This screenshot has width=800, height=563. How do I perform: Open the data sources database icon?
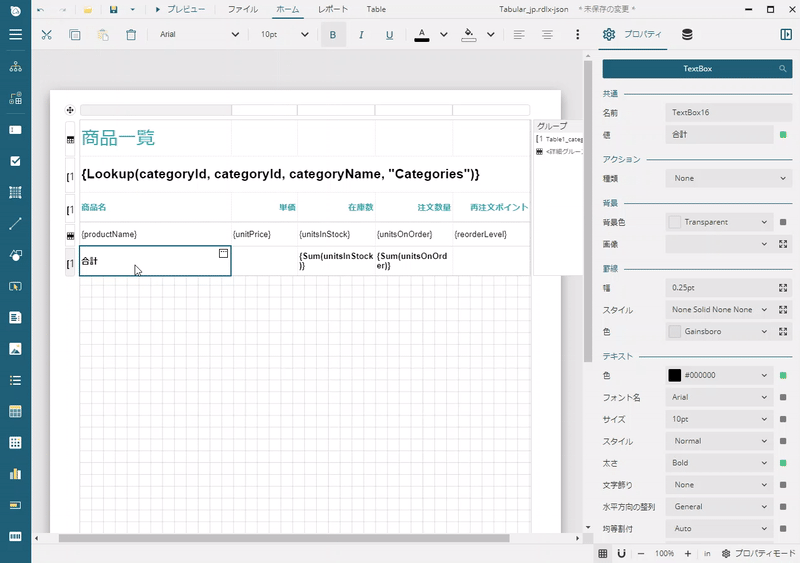[686, 34]
